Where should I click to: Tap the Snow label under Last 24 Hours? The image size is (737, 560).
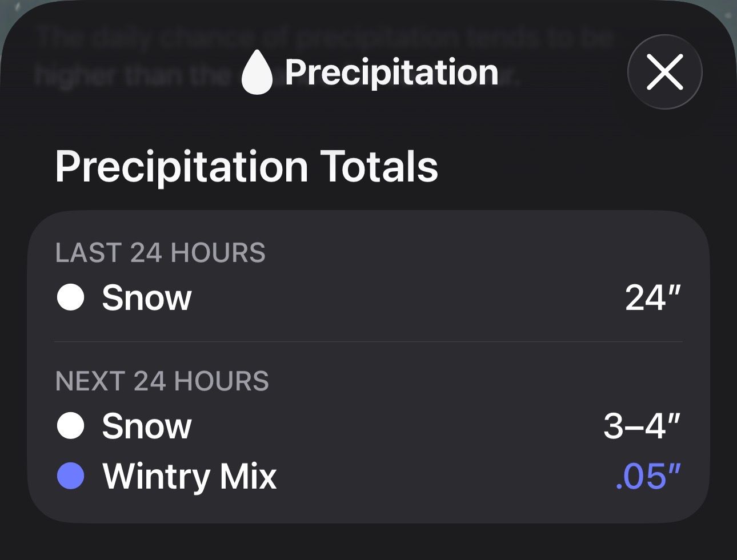coord(146,297)
